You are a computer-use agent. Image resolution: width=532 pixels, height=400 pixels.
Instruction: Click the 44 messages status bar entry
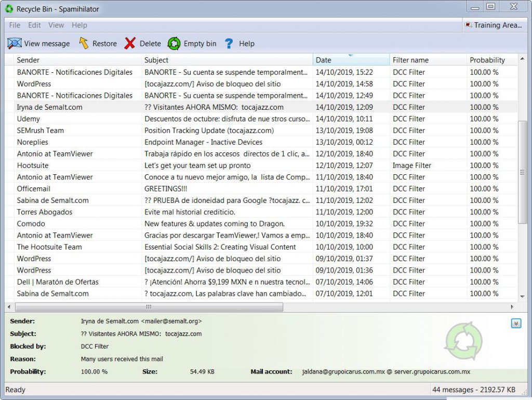coord(474,390)
